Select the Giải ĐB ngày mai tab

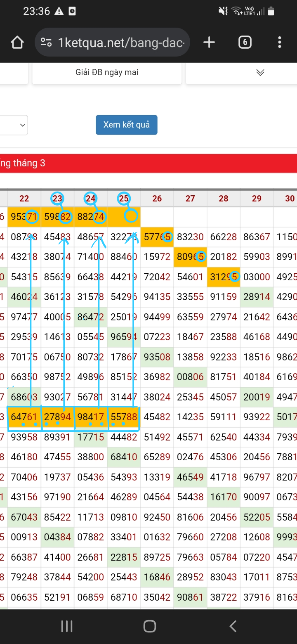tap(107, 73)
